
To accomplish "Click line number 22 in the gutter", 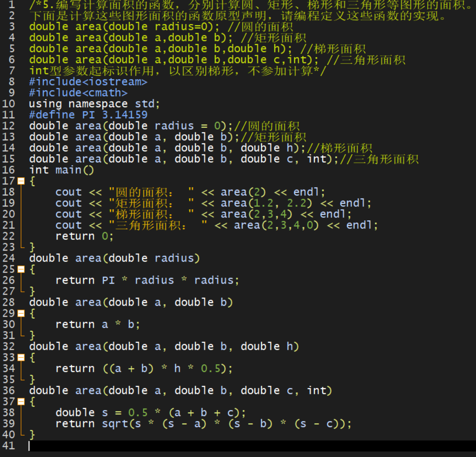I will 8,236.
